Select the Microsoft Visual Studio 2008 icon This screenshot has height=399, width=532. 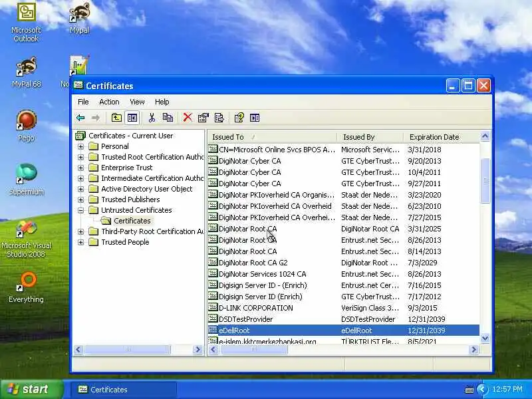click(x=26, y=239)
